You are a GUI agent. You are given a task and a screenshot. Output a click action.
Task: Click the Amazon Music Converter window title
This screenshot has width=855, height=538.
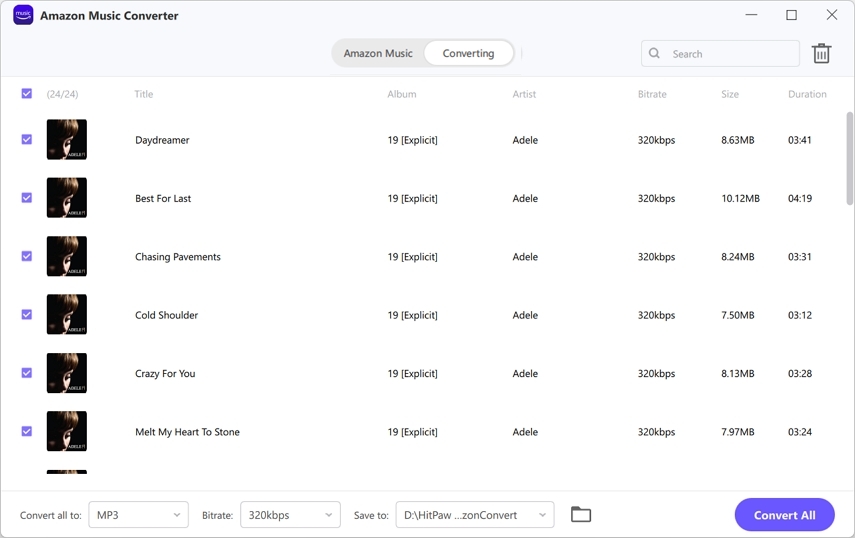tap(109, 15)
